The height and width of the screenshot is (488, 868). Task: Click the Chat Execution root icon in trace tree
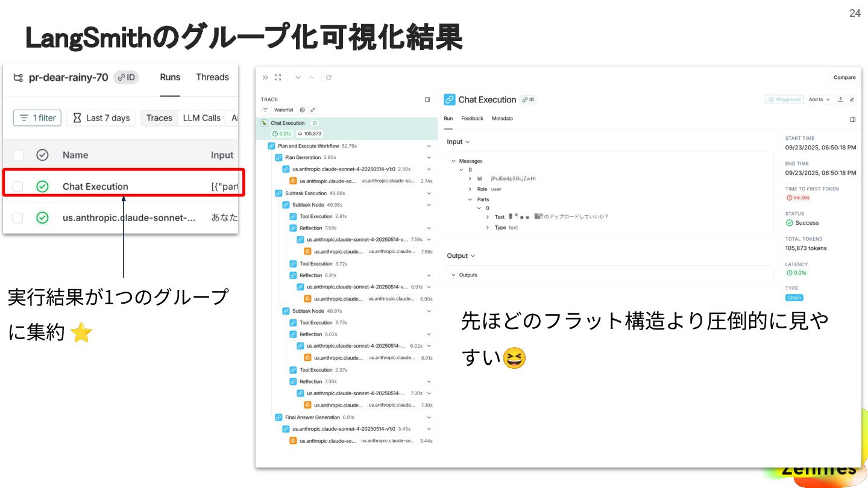(264, 123)
